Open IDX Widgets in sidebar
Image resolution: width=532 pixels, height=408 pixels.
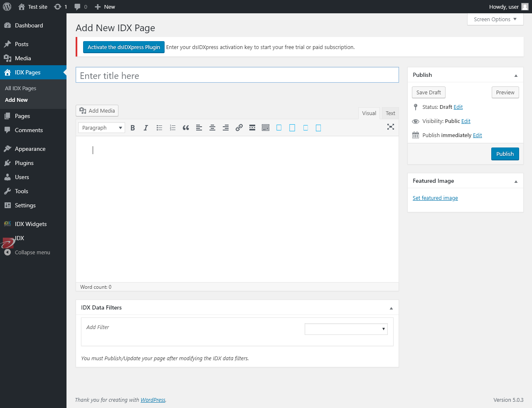click(33, 224)
